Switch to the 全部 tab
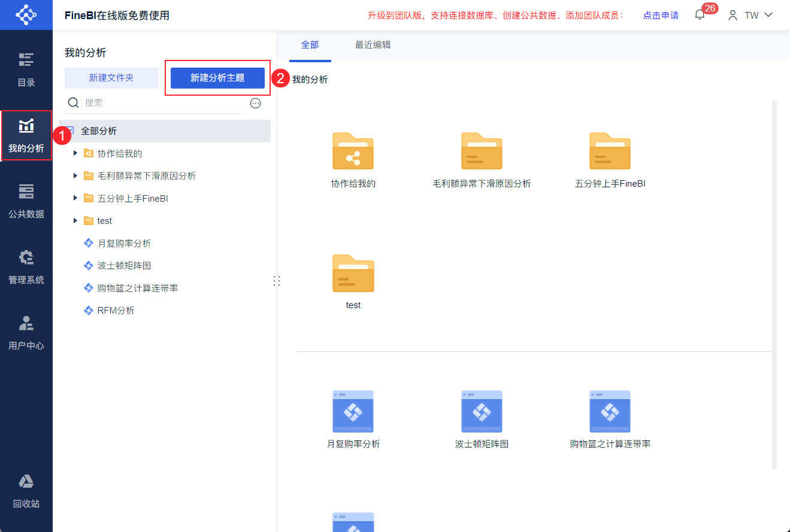This screenshot has height=532, width=790. pos(310,45)
